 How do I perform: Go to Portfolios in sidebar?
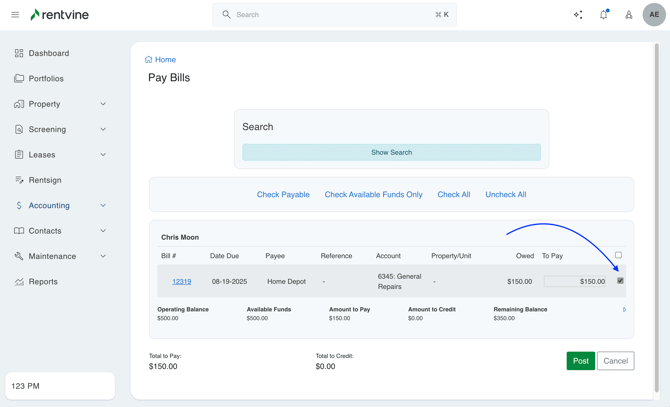(46, 79)
